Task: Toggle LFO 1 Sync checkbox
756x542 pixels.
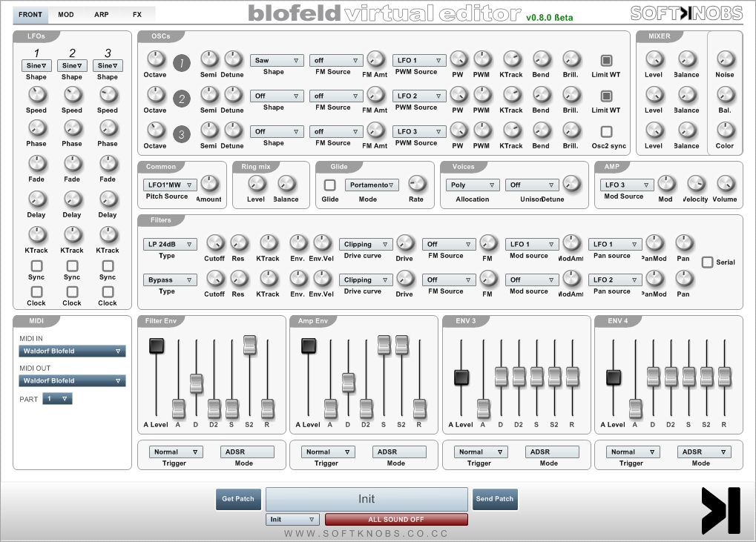Action: coord(36,266)
